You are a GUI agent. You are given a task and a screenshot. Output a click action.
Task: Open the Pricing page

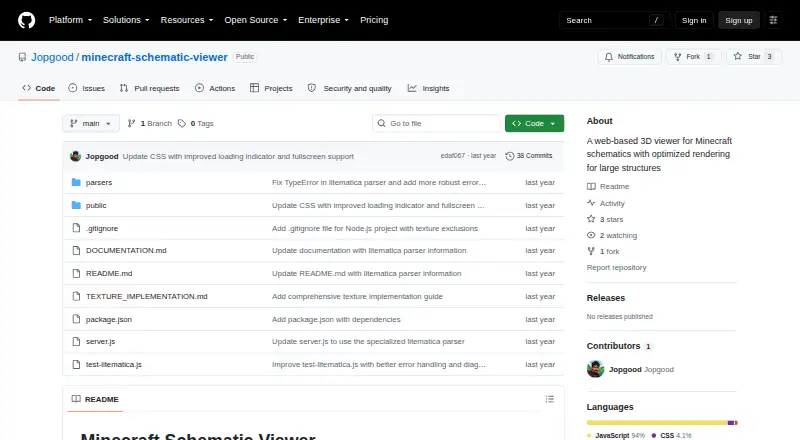point(374,20)
